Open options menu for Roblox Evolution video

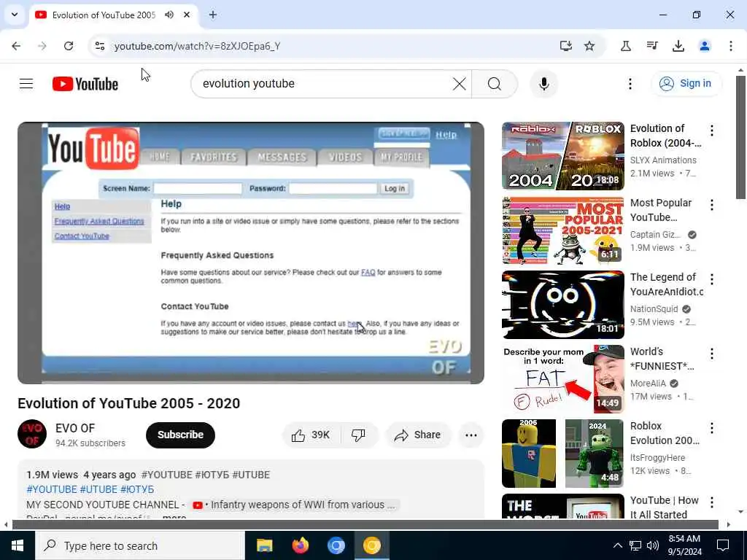coord(711,427)
